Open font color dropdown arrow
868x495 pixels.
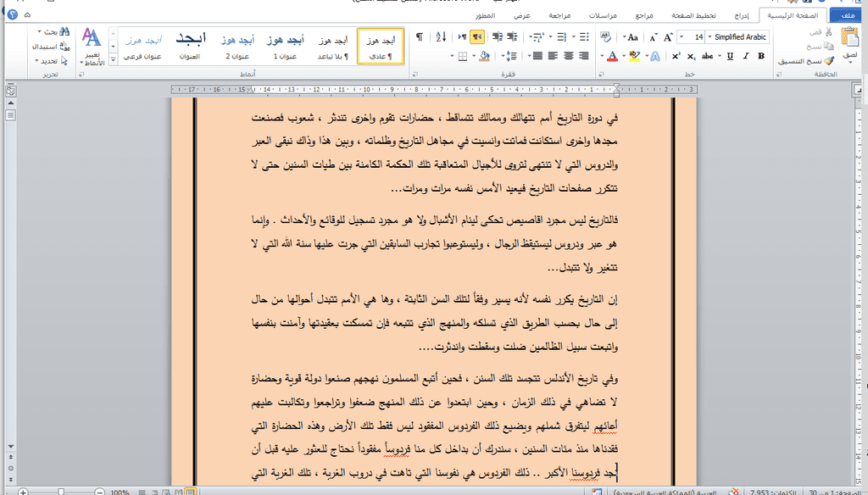point(603,56)
